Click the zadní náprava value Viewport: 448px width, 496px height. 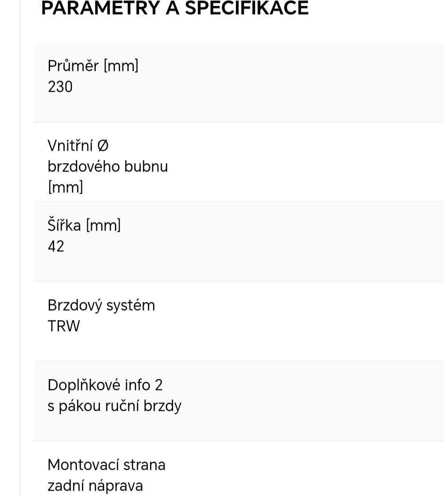(x=95, y=486)
